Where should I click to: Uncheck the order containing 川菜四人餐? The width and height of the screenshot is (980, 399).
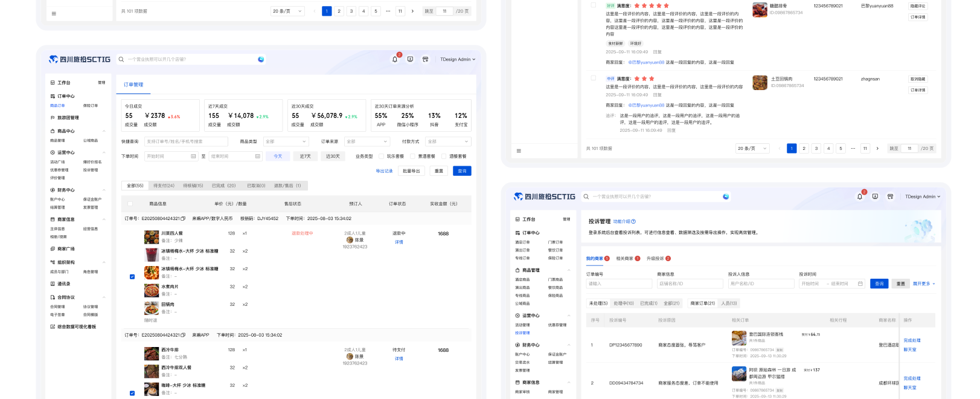coord(132,277)
